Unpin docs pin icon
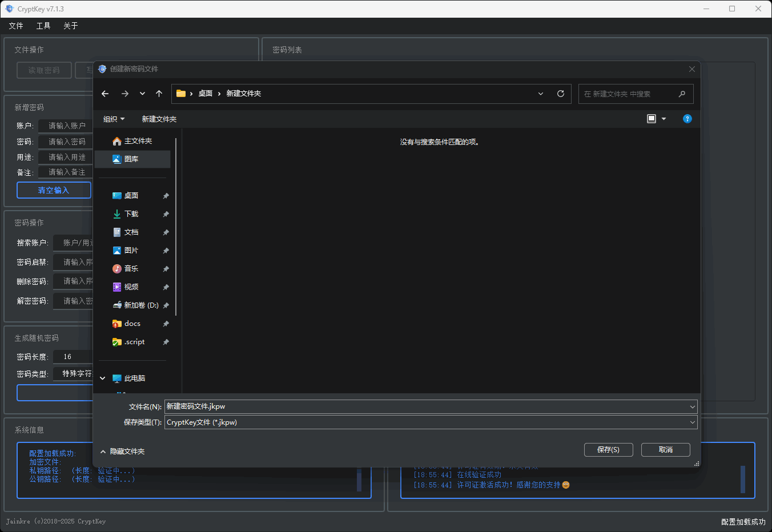This screenshot has width=772, height=532. click(x=166, y=324)
